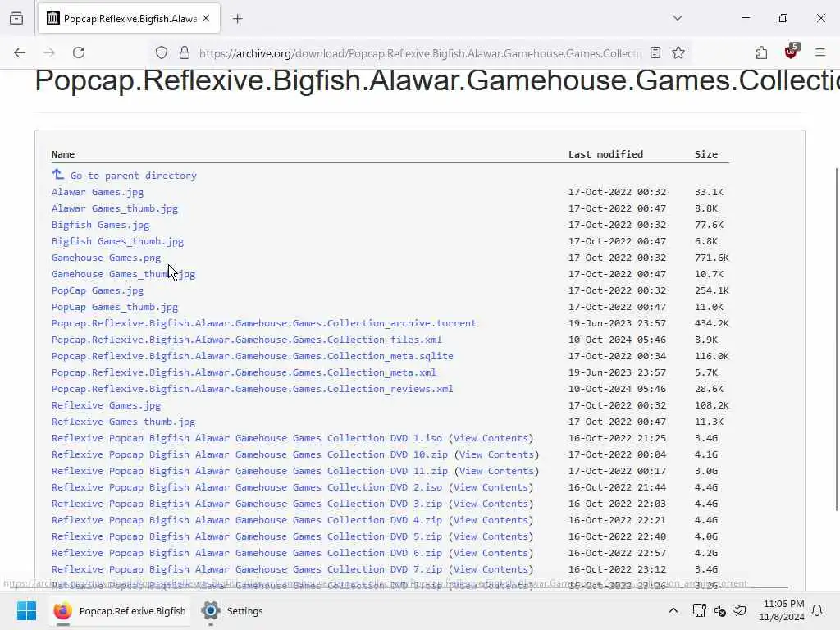Go back with the browser back arrow
Image resolution: width=840 pixels, height=630 pixels.
(x=20, y=52)
